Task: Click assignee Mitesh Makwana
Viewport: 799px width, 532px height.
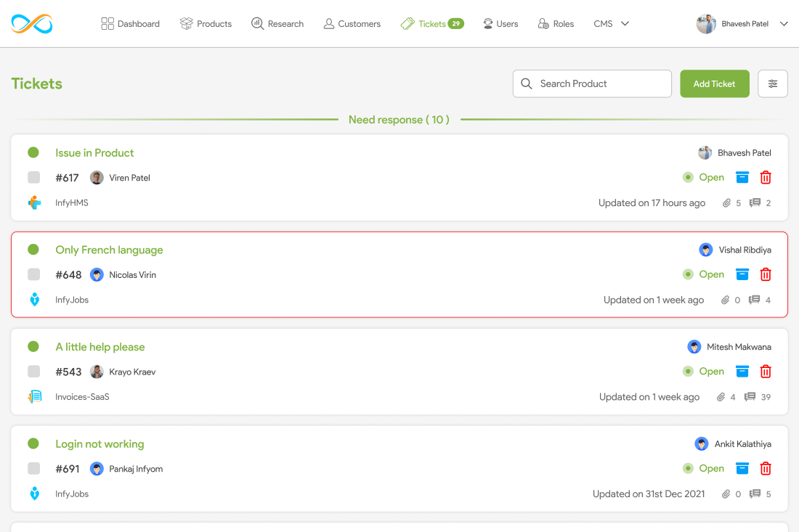Action: tap(739, 347)
